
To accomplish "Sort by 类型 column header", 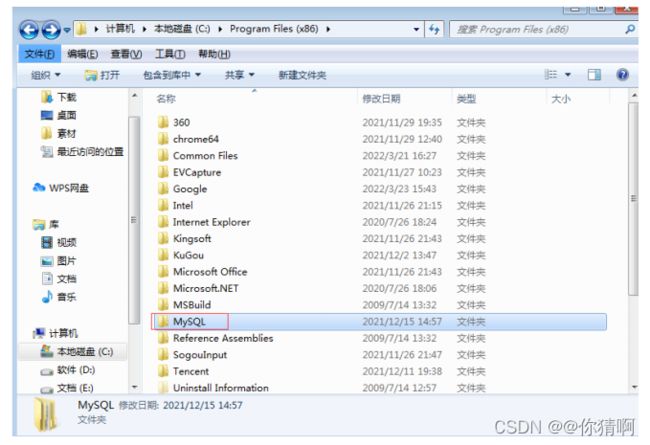I will coord(466,99).
